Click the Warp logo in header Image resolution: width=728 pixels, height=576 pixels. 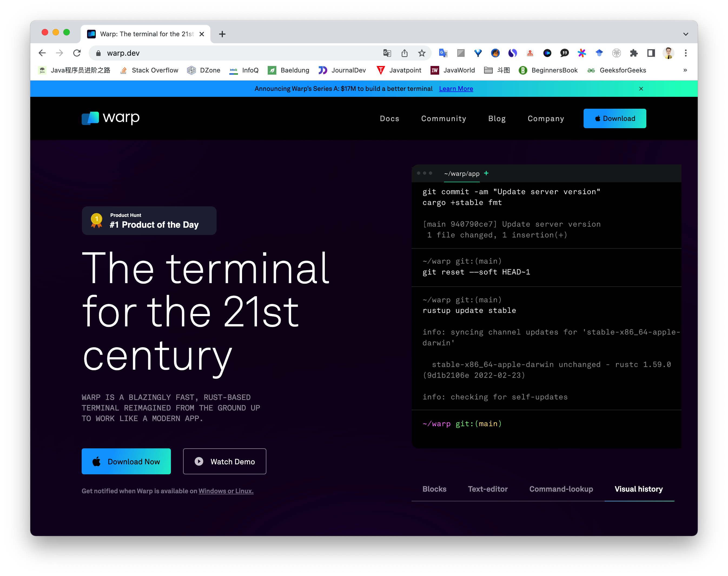111,118
